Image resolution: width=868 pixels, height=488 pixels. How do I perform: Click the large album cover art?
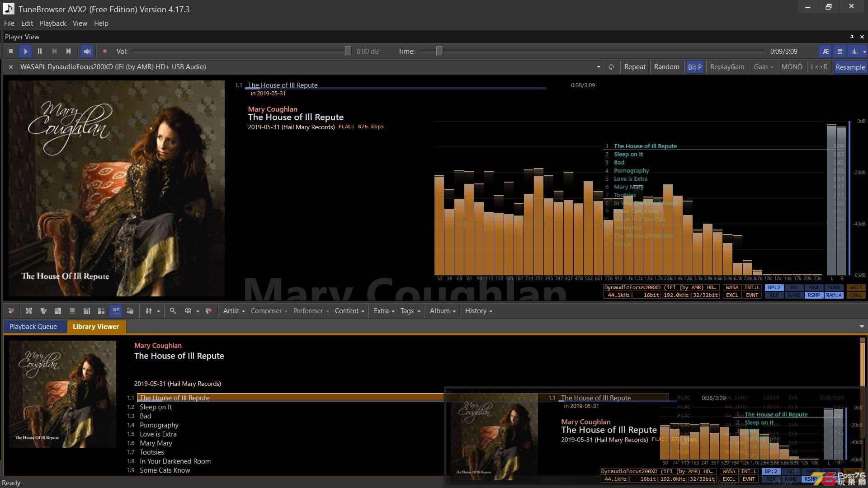[x=117, y=188]
